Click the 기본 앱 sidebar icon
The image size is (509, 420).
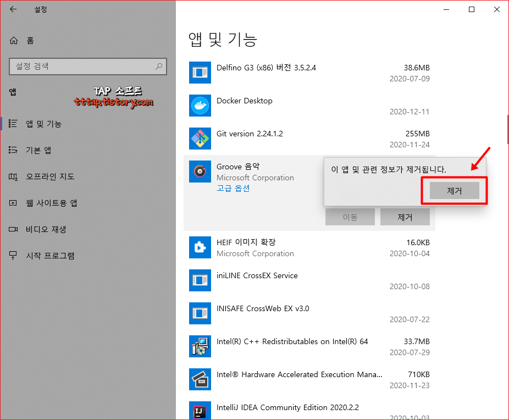[13, 150]
